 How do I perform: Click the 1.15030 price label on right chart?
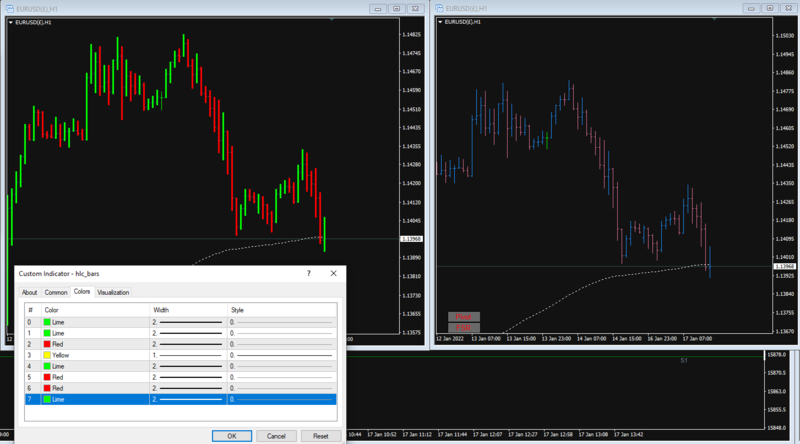click(x=785, y=36)
